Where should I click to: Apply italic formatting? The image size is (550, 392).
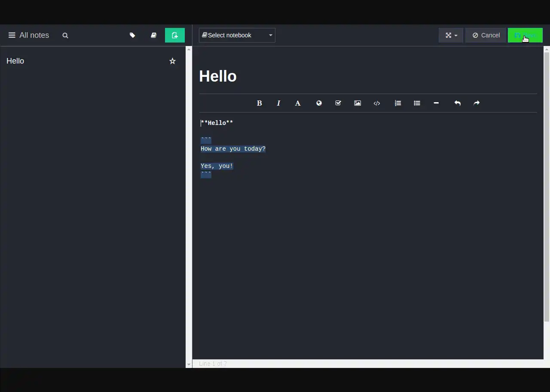click(278, 103)
